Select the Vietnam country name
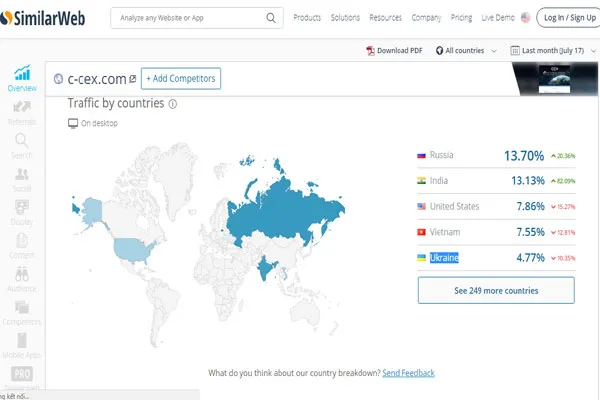Image resolution: width=600 pixels, height=400 pixels. point(445,232)
